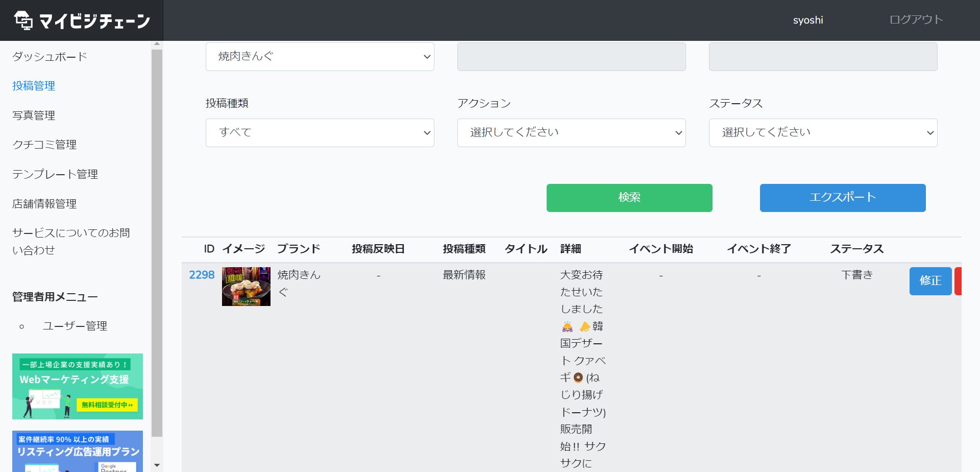The image size is (980, 472).
Task: Click the sidebar vertical scrollbar thumb
Action: (157, 243)
